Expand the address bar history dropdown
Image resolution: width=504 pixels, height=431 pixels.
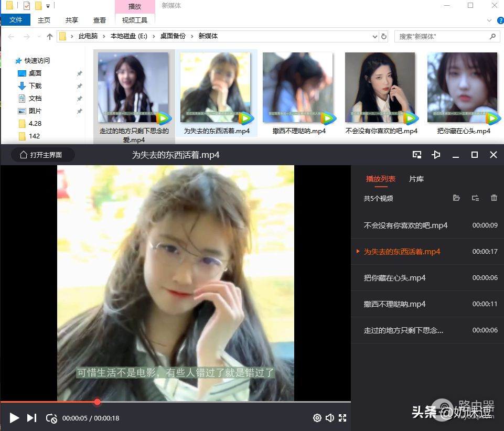[374, 37]
